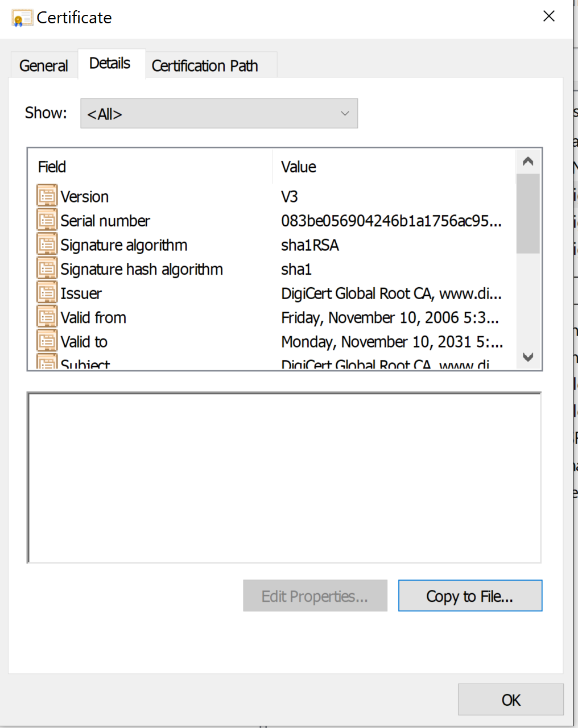The image size is (578, 728).
Task: Click the Show dropdown chevron arrow
Action: tap(345, 113)
